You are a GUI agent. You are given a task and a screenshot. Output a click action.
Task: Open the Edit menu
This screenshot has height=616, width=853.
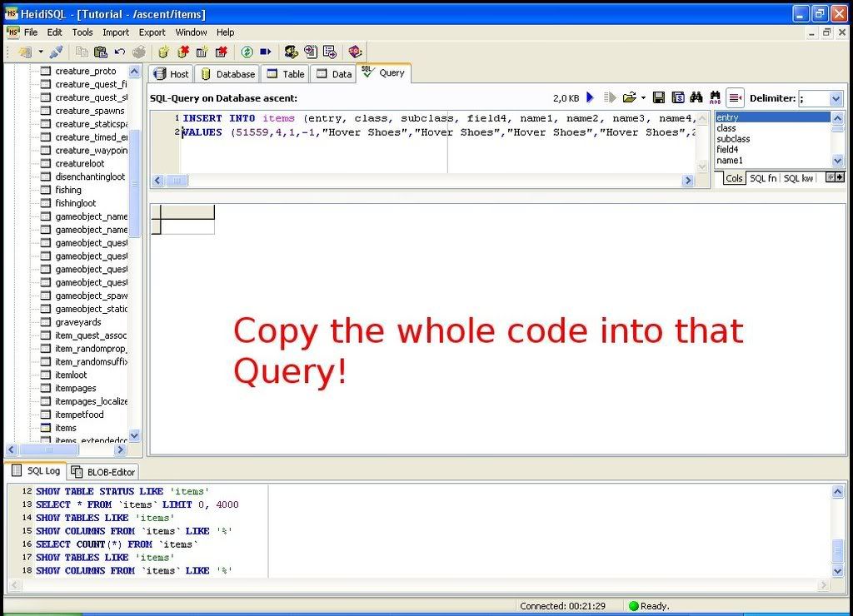point(54,32)
